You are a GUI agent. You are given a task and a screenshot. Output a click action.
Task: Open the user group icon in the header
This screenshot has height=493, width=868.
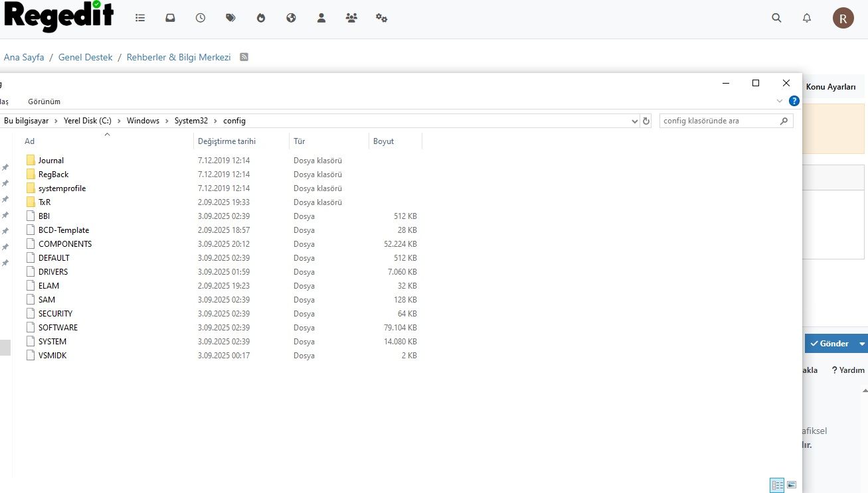pyautogui.click(x=351, y=18)
